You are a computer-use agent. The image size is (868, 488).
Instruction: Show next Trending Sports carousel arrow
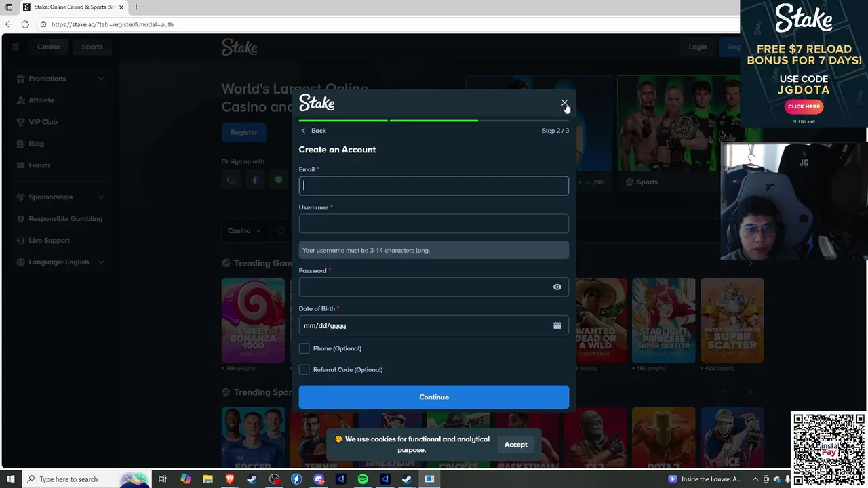click(750, 392)
